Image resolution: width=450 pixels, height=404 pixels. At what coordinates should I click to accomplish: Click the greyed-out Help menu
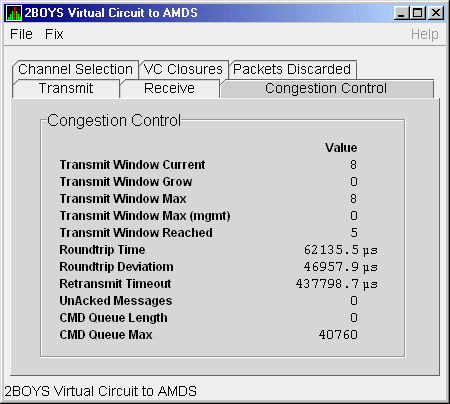click(x=424, y=34)
